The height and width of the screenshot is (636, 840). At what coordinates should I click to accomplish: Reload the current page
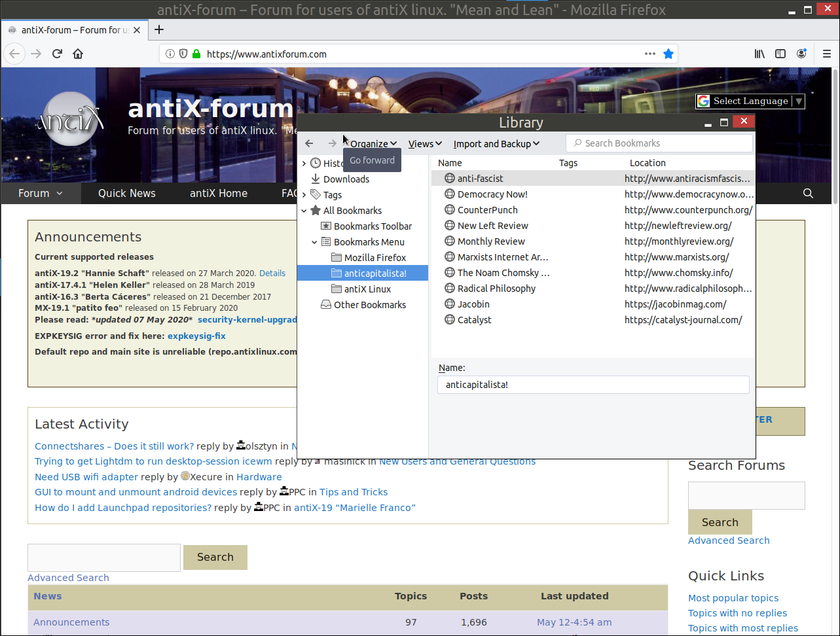(57, 54)
